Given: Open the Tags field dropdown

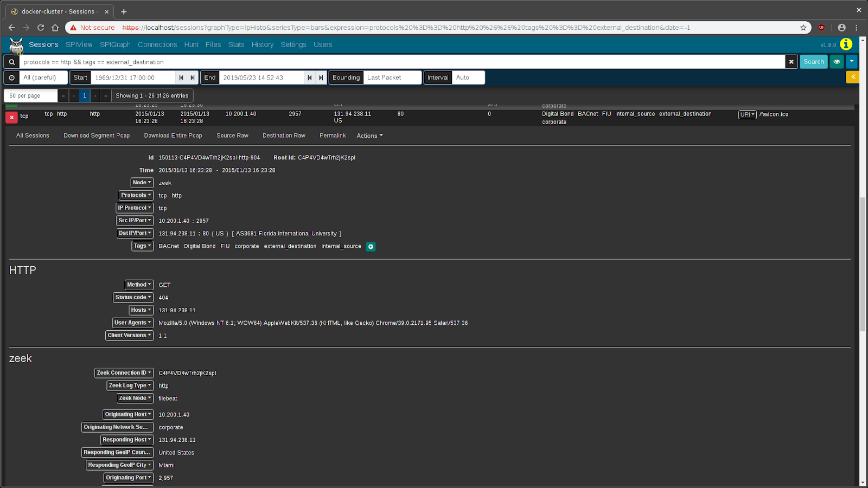Looking at the screenshot, I should [x=142, y=246].
